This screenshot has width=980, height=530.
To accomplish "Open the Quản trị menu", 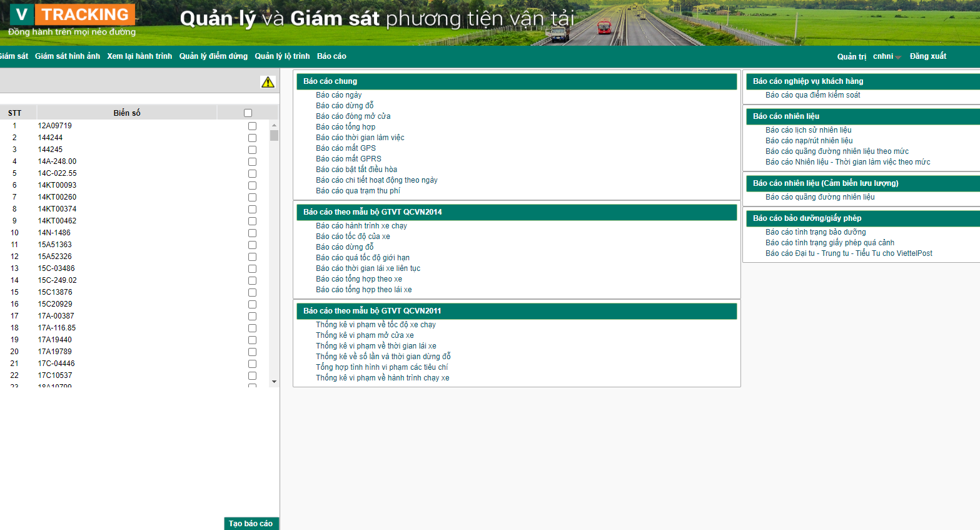I will (851, 56).
